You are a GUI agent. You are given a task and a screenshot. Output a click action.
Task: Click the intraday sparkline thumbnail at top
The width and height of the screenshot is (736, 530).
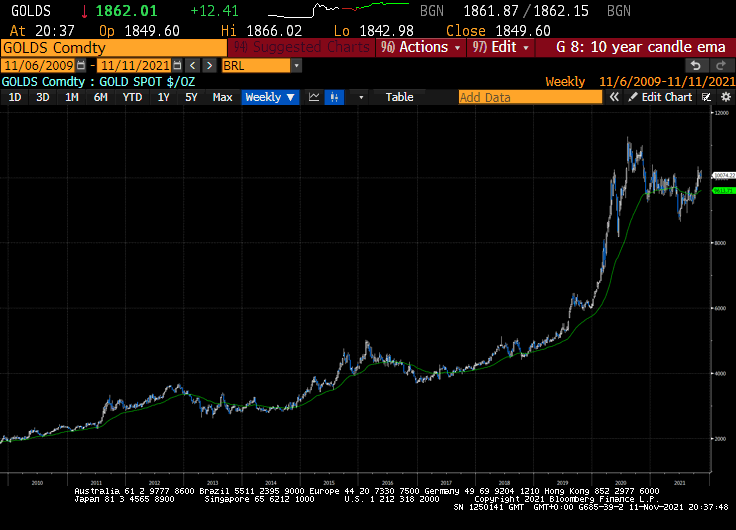tap(338, 10)
